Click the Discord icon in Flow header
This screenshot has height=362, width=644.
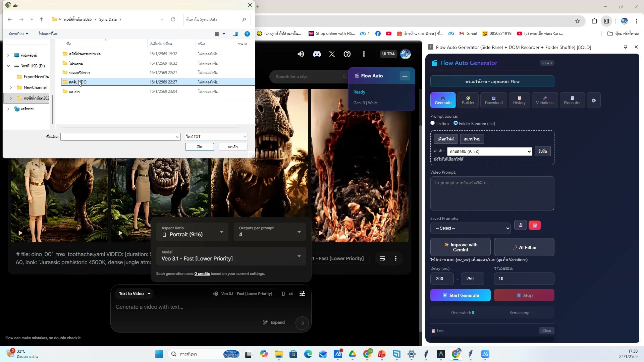click(x=317, y=54)
